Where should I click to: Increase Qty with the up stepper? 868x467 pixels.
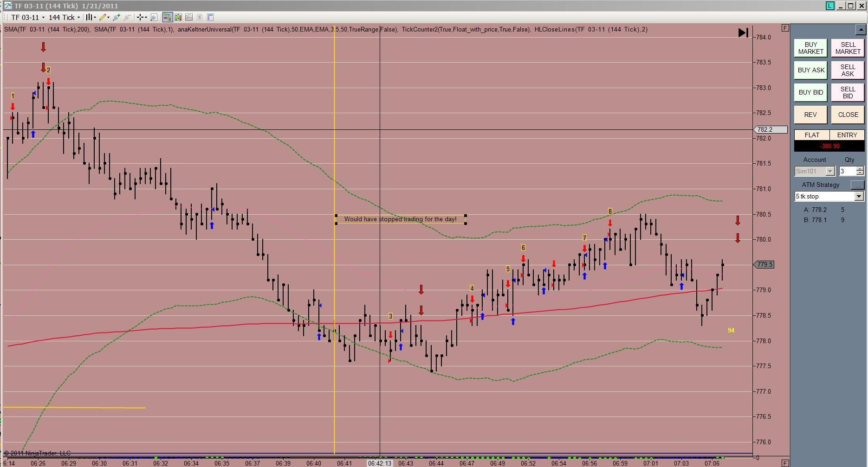coord(860,169)
